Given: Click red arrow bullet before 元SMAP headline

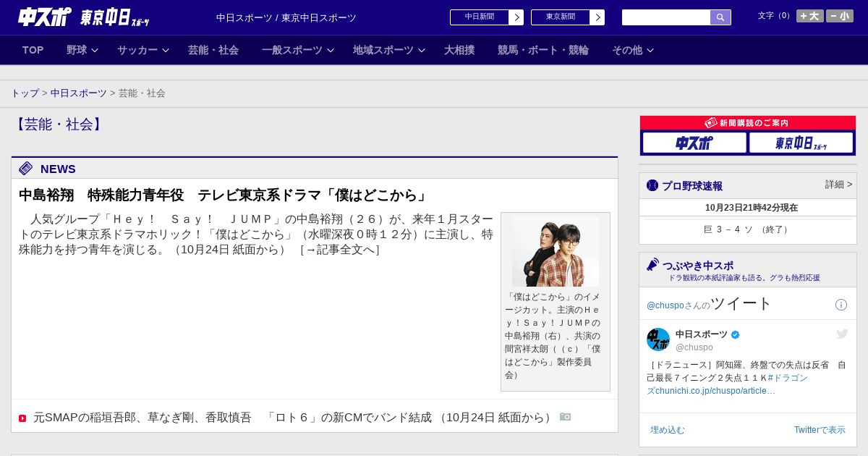Looking at the screenshot, I should point(22,418).
